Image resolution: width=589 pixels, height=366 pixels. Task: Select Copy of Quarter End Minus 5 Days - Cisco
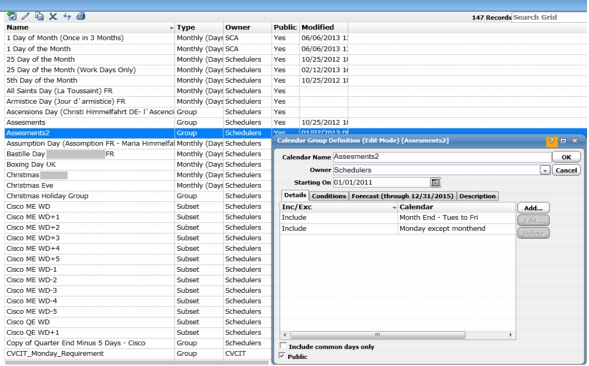click(x=138, y=343)
